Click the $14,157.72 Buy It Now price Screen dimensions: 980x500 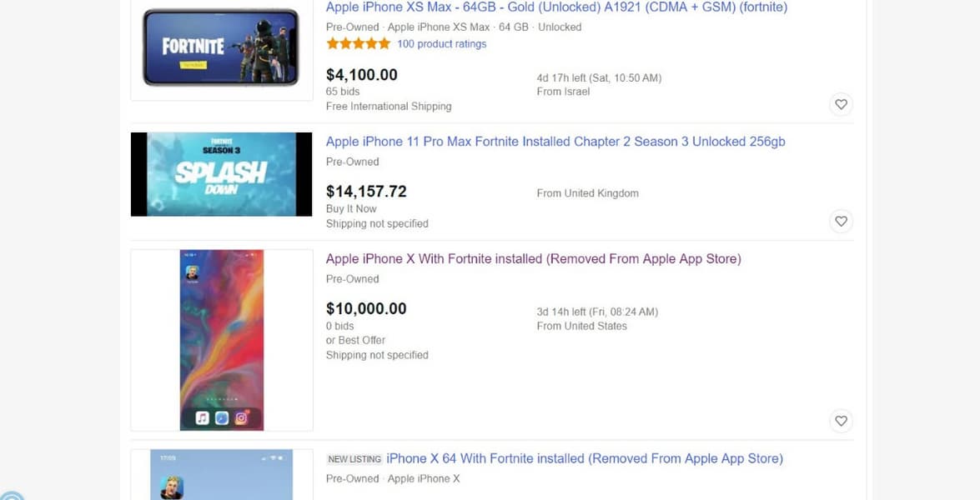point(366,192)
